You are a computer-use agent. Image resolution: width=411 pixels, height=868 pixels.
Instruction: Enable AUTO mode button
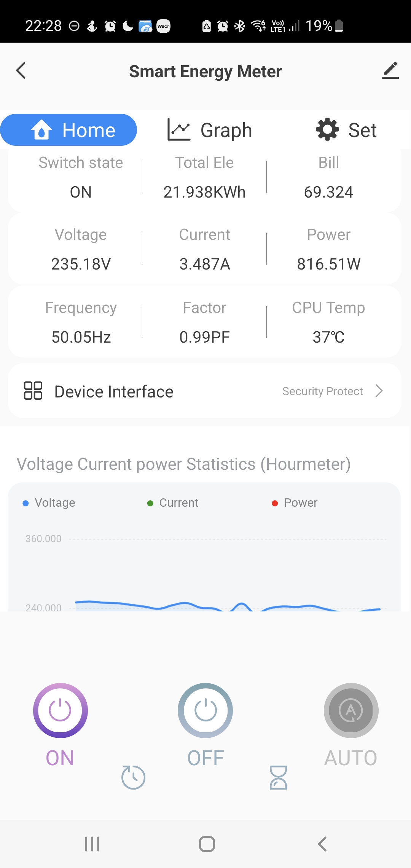(x=351, y=710)
